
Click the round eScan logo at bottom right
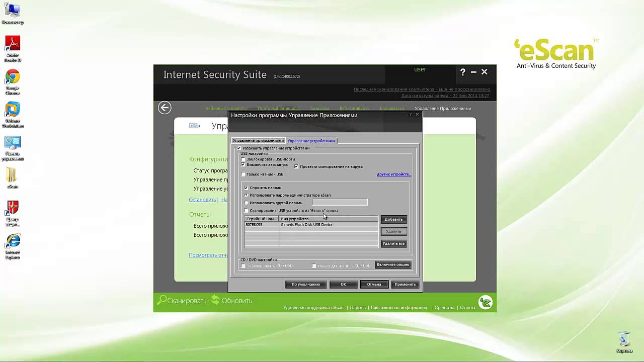pos(486,302)
